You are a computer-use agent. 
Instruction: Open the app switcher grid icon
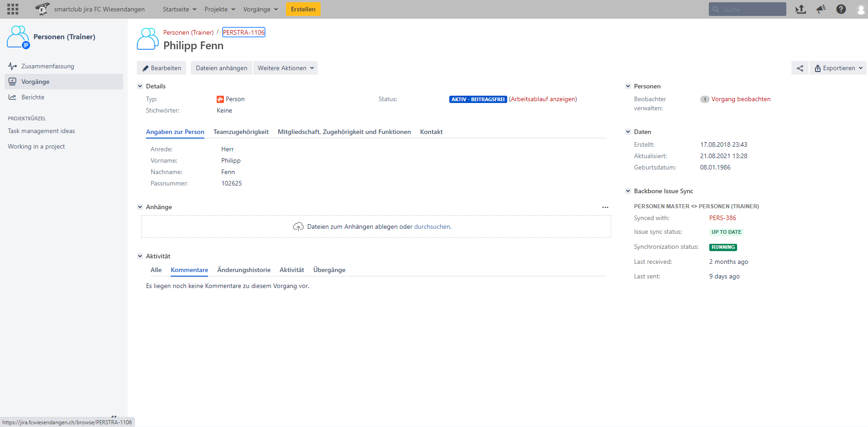(13, 9)
